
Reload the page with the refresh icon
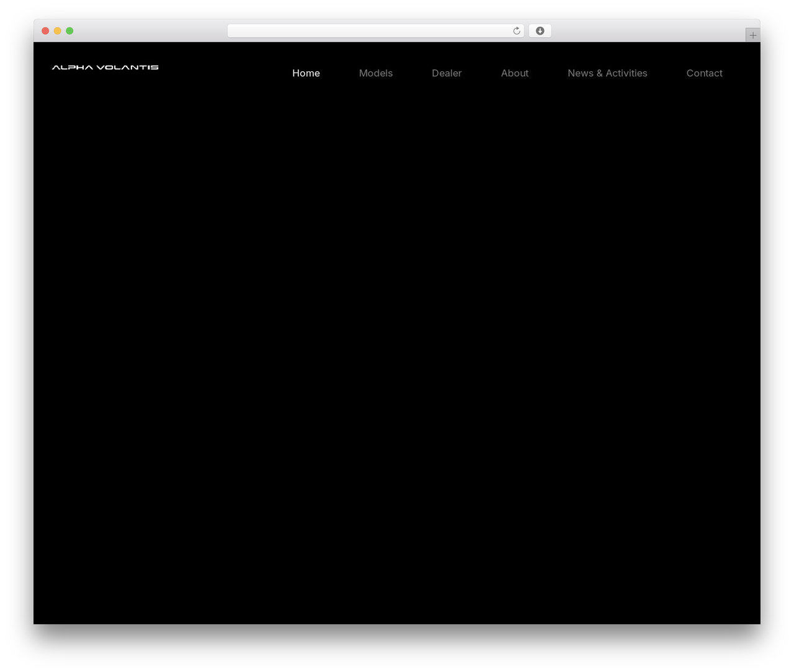point(517,31)
